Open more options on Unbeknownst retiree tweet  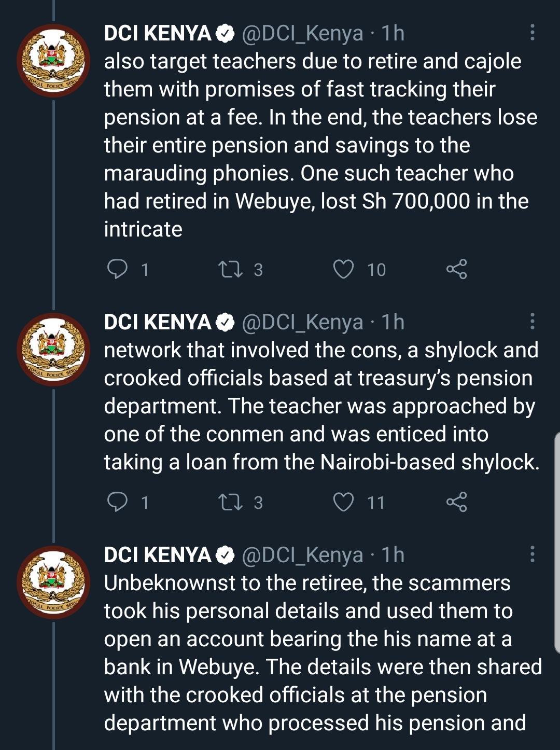tap(532, 554)
